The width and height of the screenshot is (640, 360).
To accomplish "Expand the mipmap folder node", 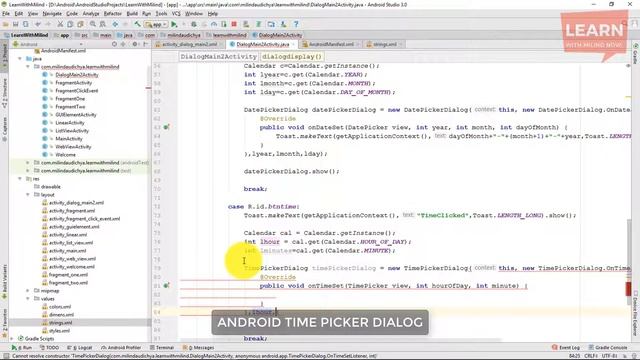I will click(x=28, y=291).
